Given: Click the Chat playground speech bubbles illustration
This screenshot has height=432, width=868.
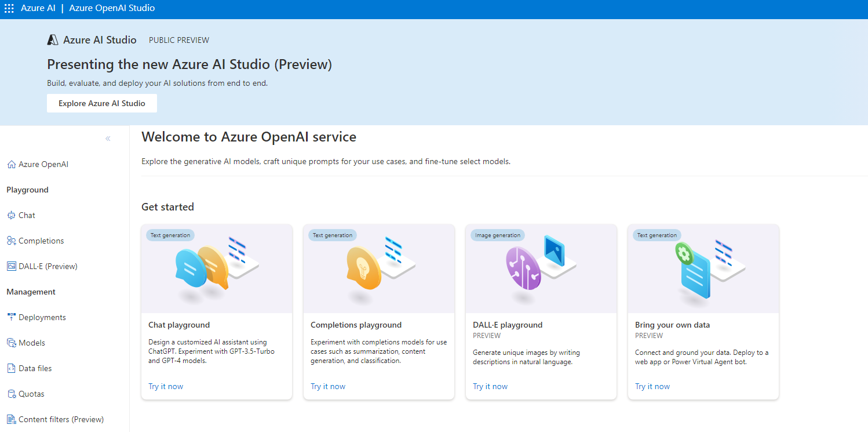Looking at the screenshot, I should coord(217,269).
